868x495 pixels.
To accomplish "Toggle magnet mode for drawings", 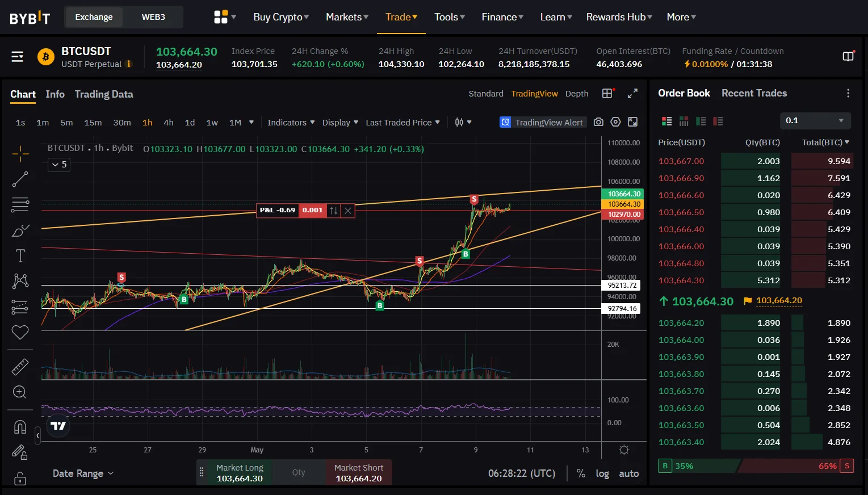I will click(x=20, y=427).
